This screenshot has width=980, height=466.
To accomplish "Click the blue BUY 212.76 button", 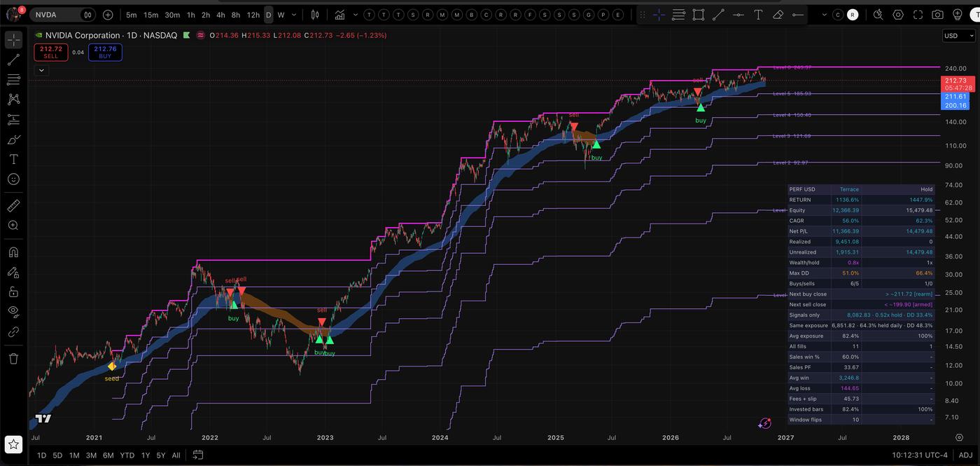I will 105,52.
